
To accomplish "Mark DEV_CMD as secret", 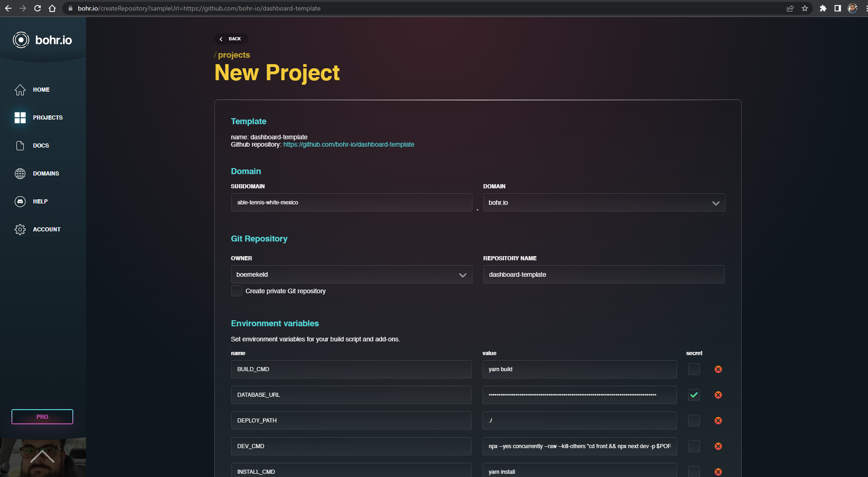I will 694,446.
